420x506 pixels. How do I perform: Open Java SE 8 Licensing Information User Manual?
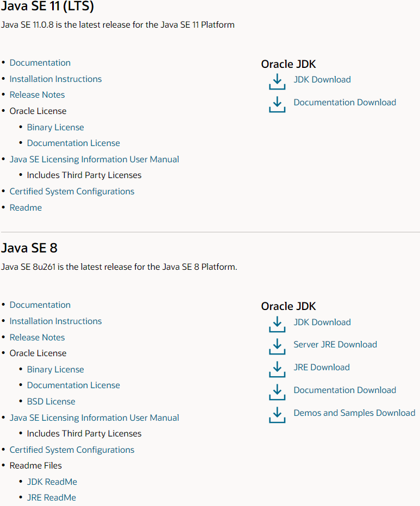pos(94,418)
